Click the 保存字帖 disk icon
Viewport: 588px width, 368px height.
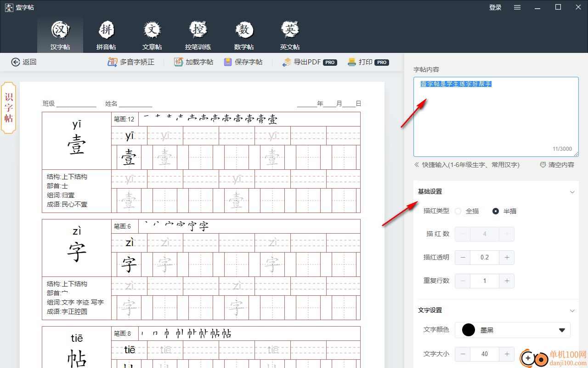(x=228, y=62)
